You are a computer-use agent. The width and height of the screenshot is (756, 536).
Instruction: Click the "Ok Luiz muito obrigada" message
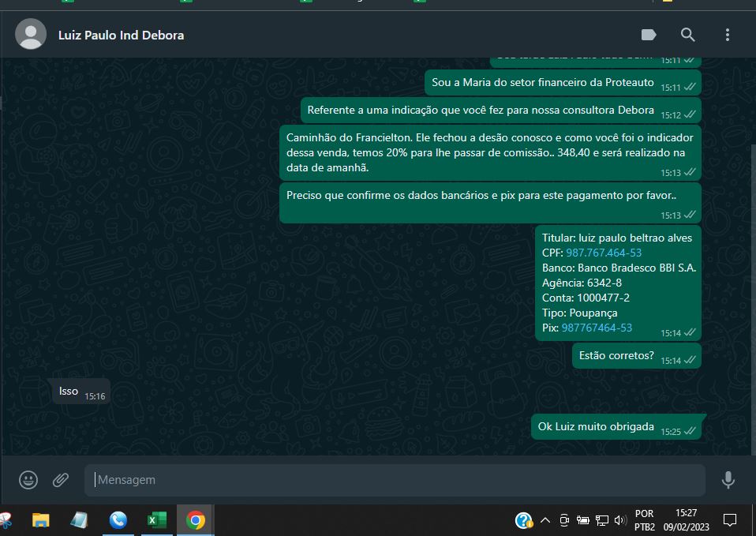point(596,427)
